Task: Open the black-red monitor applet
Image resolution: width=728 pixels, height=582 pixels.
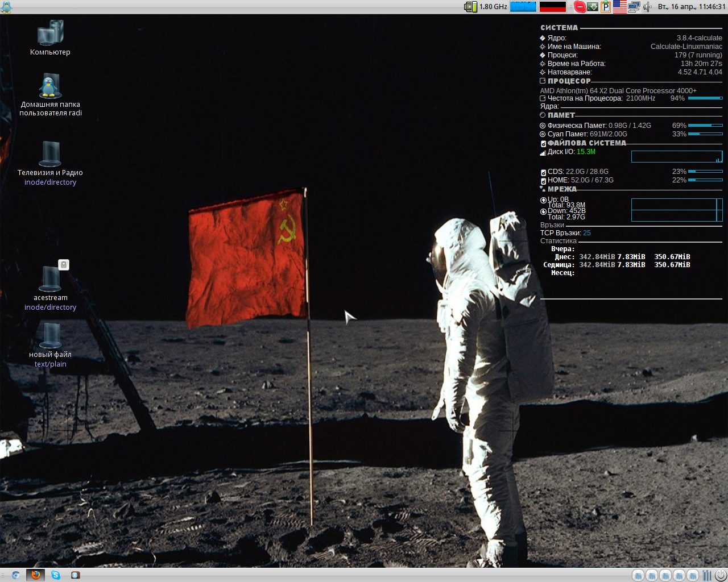Action: [553, 7]
